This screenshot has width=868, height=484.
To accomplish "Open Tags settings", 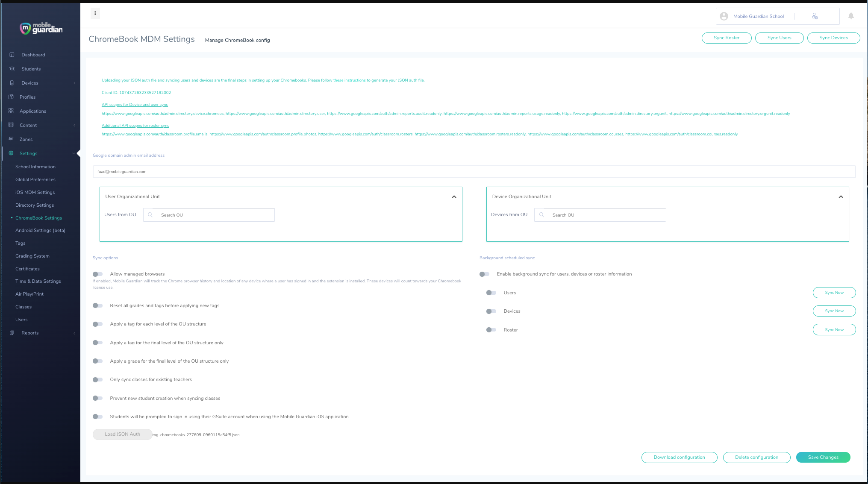I will tap(21, 243).
